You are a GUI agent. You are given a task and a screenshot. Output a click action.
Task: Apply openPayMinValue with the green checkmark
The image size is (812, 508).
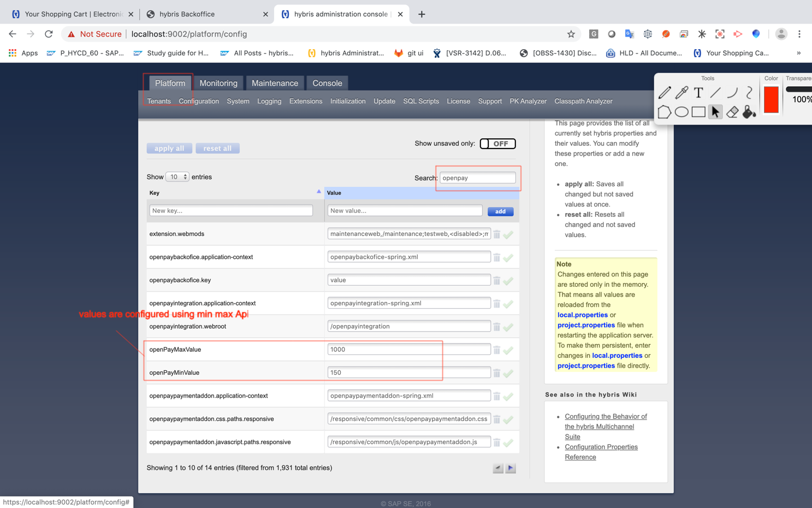(508, 373)
